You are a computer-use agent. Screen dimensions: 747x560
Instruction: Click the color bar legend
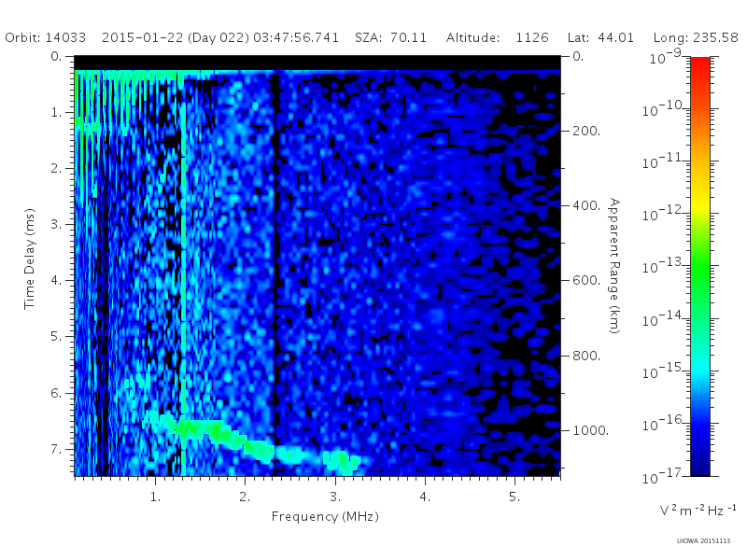[700, 266]
